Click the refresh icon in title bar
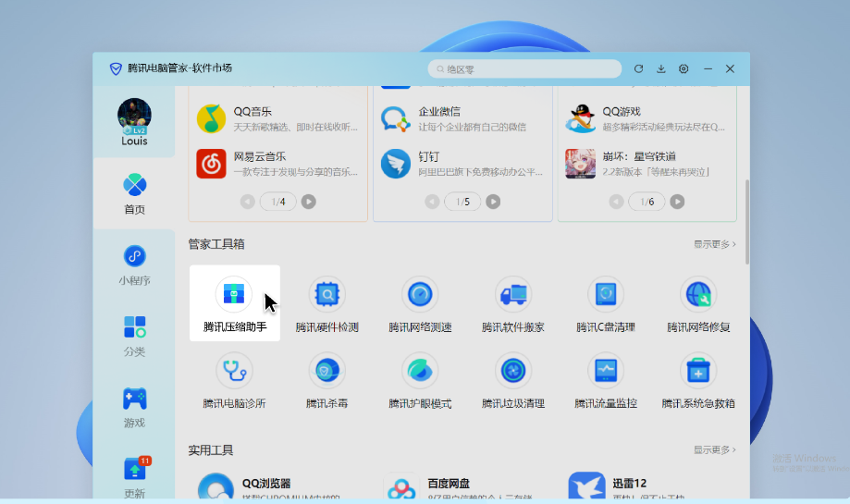Screen dimensions: 850x504 (x=638, y=68)
